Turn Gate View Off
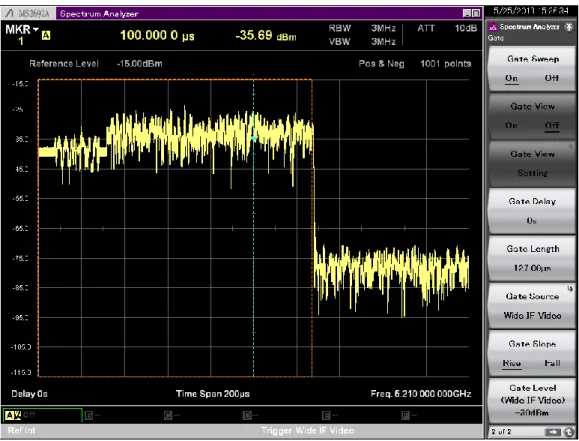This screenshot has height=441, width=579. (x=552, y=126)
